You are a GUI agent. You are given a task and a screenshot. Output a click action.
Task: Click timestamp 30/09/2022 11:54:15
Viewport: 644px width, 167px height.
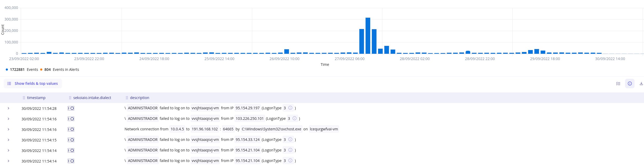pyautogui.click(x=39, y=140)
